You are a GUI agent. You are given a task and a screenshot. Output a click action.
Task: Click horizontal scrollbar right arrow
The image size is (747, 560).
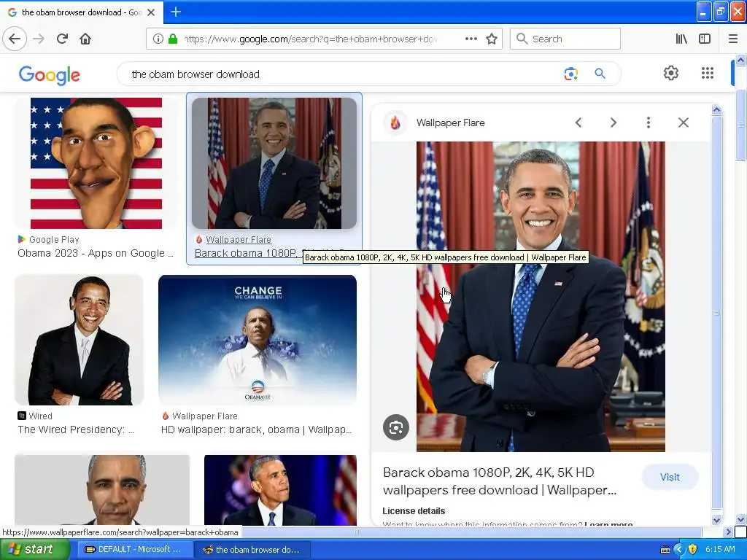click(x=728, y=532)
